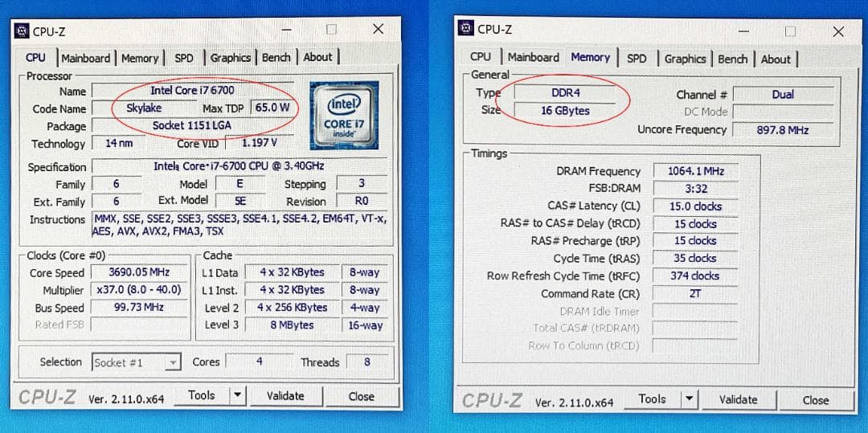Open Graphics tab in the right CPU-Z window
The image size is (868, 433).
[x=685, y=59]
